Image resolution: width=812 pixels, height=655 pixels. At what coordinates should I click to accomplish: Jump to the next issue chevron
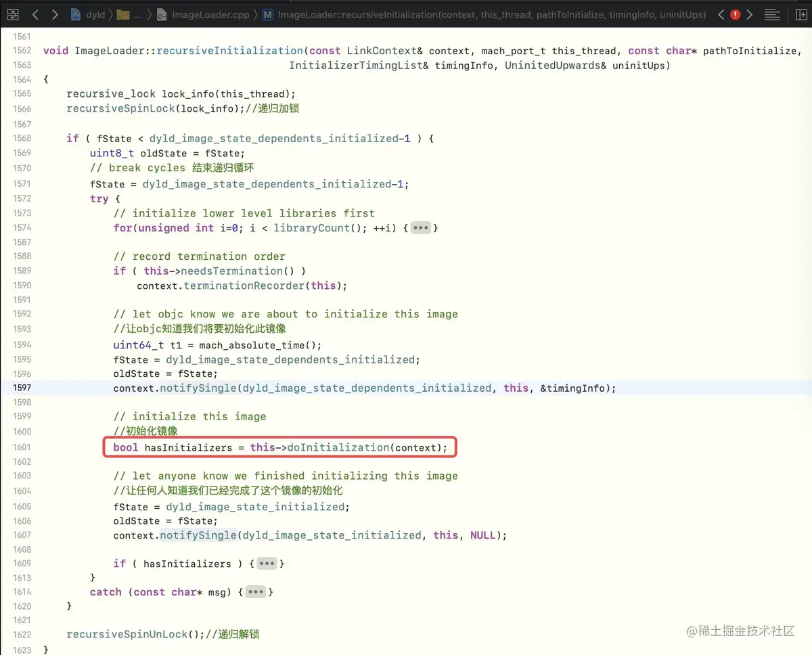[750, 14]
